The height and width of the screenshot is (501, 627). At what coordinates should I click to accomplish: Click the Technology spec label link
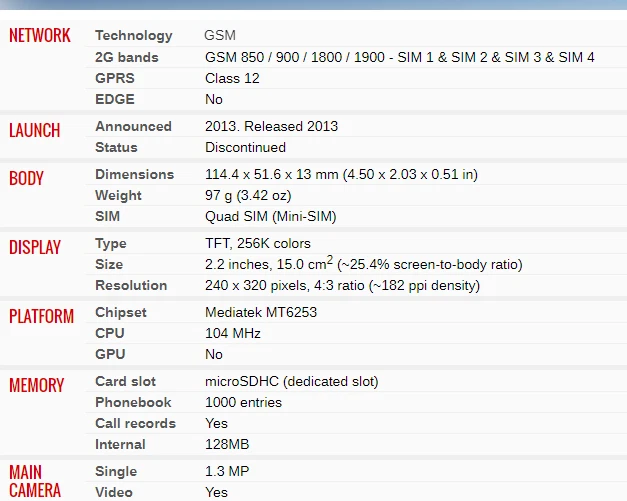133,36
